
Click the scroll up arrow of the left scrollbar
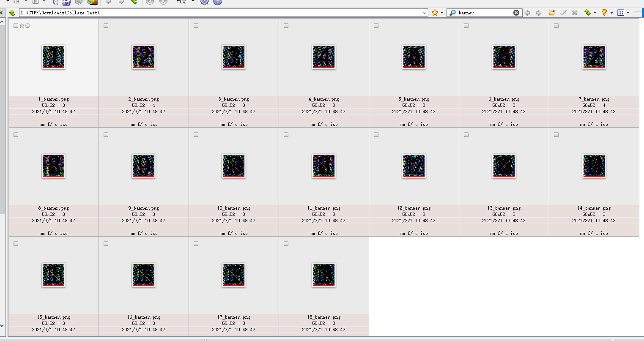point(2,21)
